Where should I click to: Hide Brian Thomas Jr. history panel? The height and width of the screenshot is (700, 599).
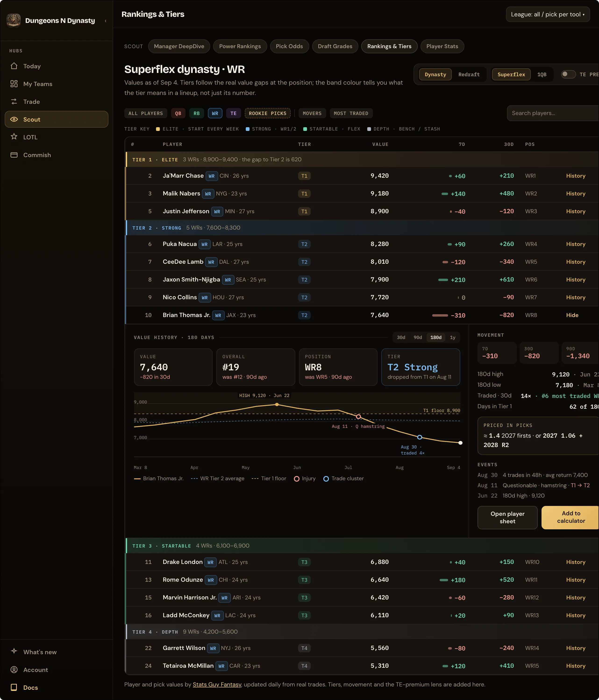[x=572, y=315]
